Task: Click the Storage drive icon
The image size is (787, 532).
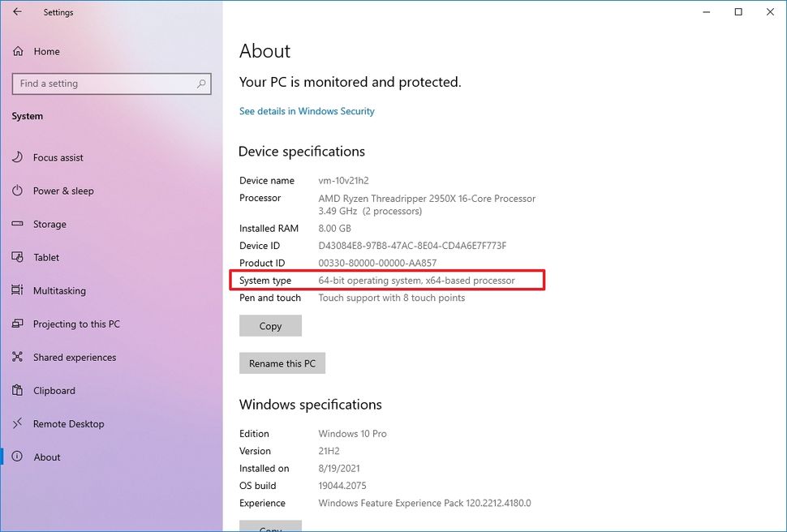Action: tap(18, 224)
